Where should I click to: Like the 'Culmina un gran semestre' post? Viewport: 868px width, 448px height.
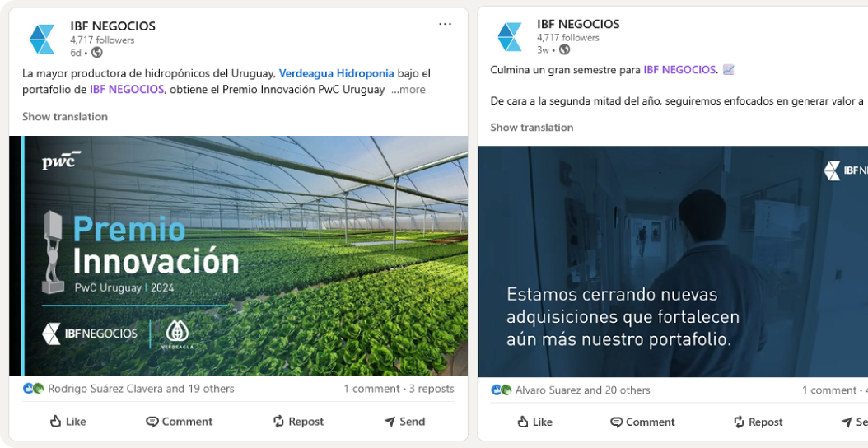534,422
